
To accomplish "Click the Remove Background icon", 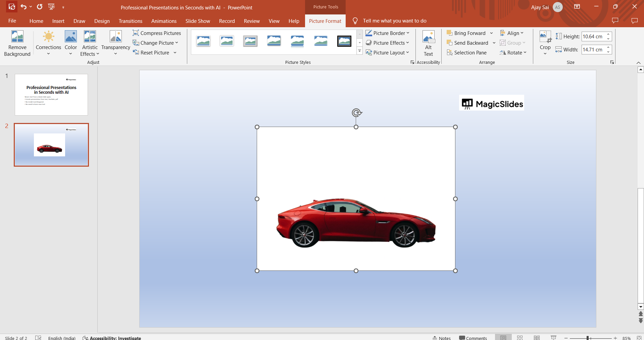I will point(17,37).
